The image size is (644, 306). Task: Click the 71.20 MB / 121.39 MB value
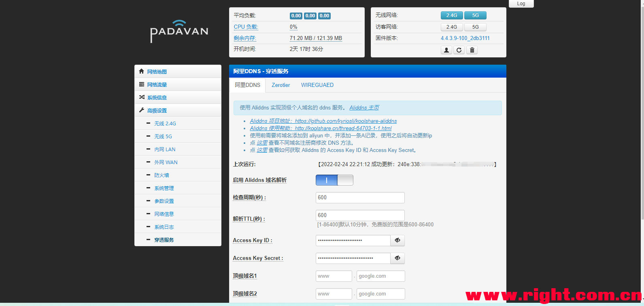pyautogui.click(x=316, y=38)
